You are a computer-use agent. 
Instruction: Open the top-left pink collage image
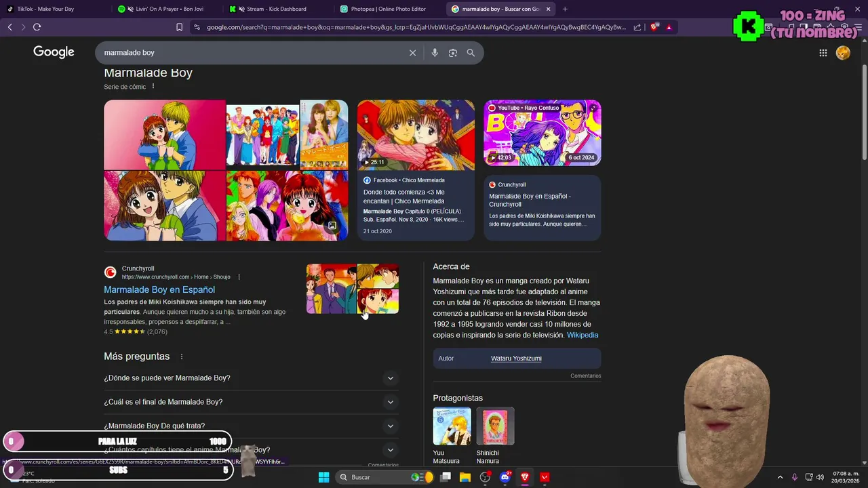(164, 134)
